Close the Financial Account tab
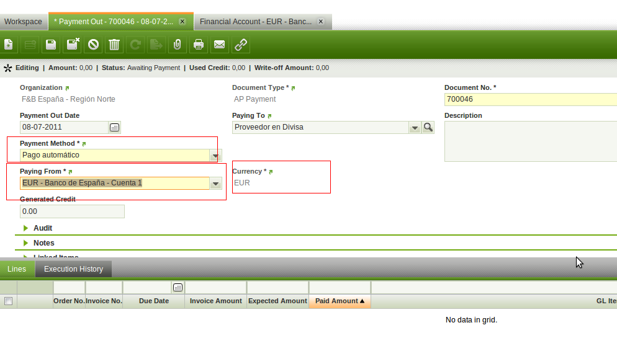The width and height of the screenshot is (617, 364). 321,22
